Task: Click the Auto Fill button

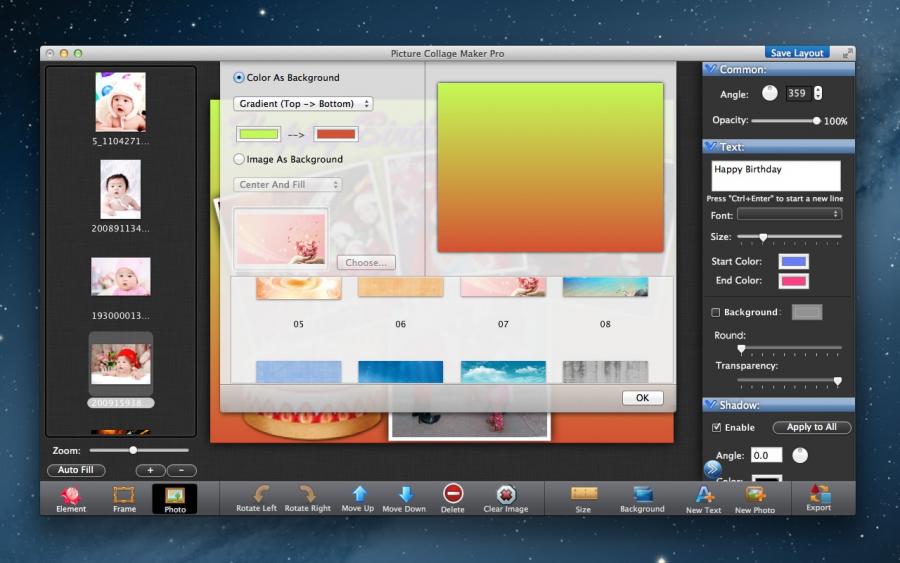Action: [76, 470]
